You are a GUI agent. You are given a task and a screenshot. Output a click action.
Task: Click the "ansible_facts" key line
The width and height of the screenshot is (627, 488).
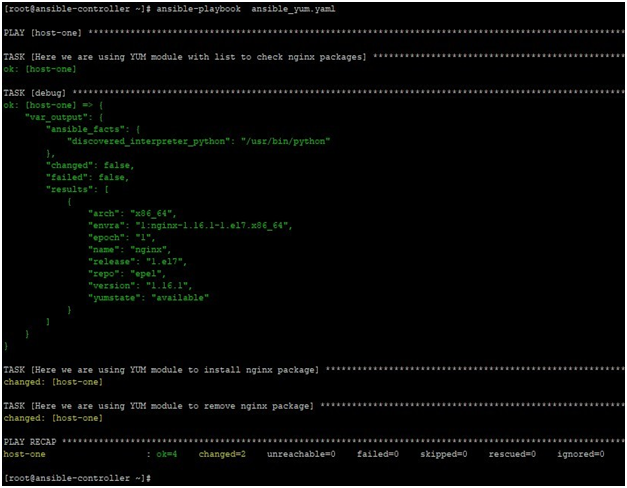pos(93,129)
